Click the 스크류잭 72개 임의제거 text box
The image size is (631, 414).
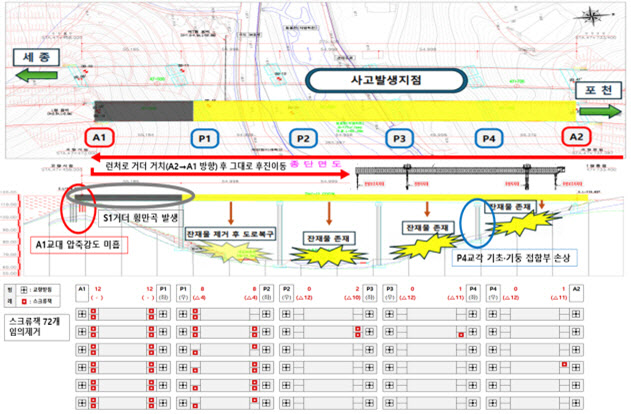pyautogui.click(x=37, y=323)
